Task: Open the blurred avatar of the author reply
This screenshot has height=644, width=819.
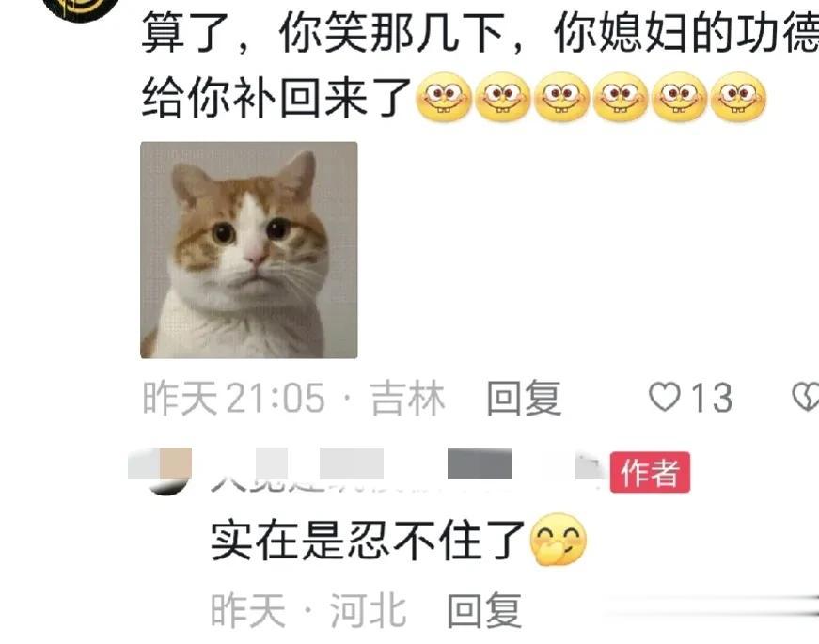Action: [x=165, y=471]
